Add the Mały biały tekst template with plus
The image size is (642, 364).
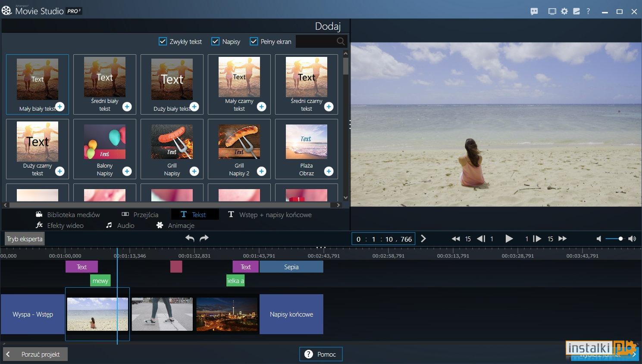(x=60, y=107)
